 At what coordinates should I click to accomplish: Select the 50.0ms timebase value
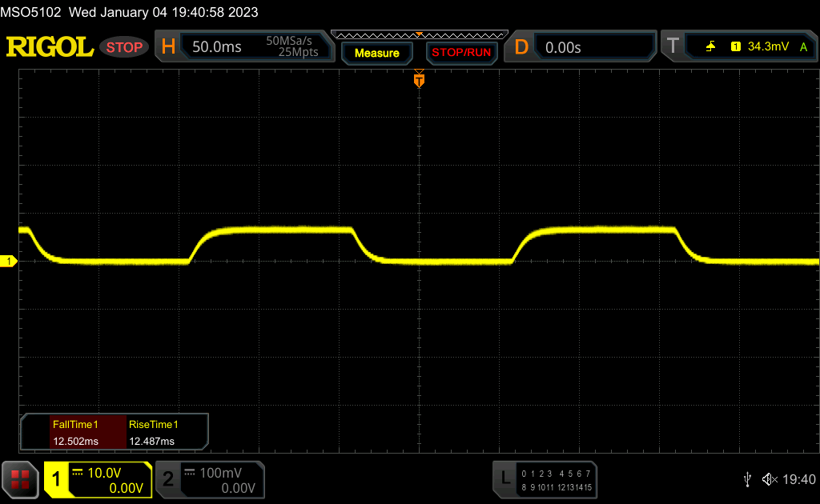(216, 47)
